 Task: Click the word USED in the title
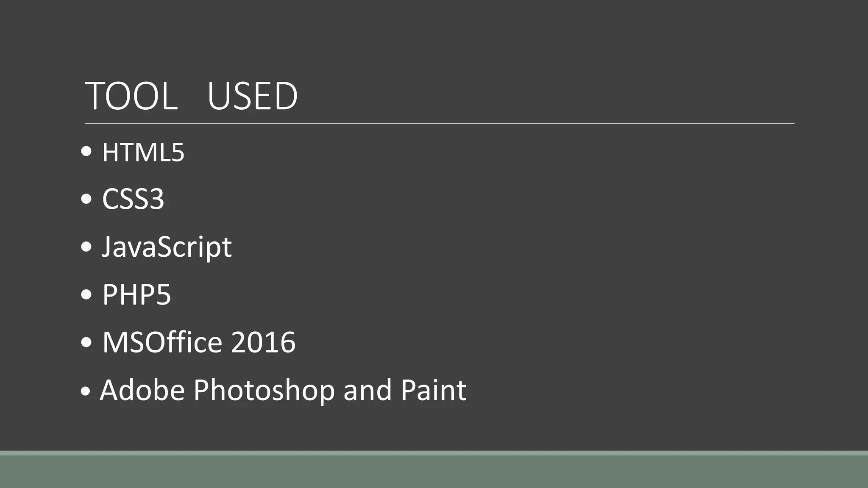point(253,96)
